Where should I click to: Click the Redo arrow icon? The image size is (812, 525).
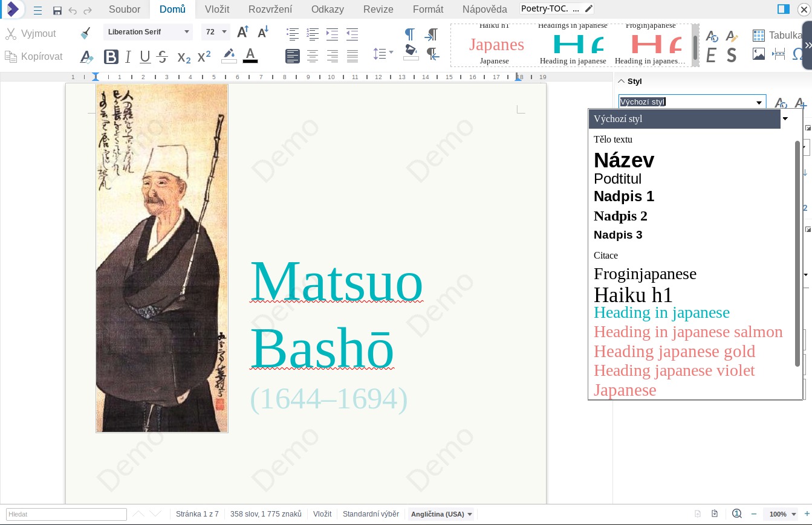(x=88, y=10)
